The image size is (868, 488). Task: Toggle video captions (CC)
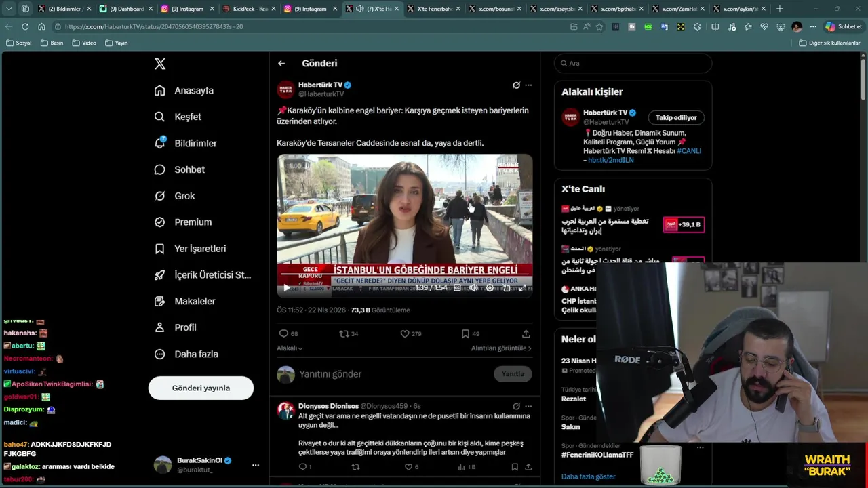click(458, 288)
